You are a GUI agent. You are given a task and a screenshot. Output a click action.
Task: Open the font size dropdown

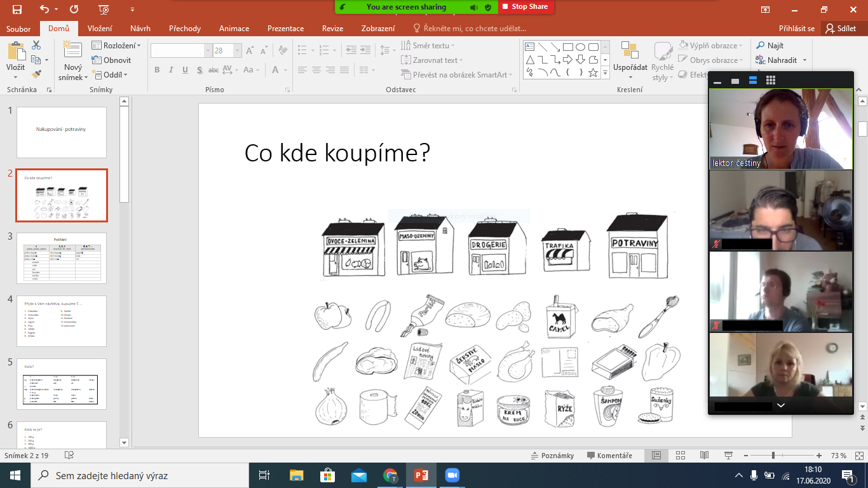tap(238, 51)
